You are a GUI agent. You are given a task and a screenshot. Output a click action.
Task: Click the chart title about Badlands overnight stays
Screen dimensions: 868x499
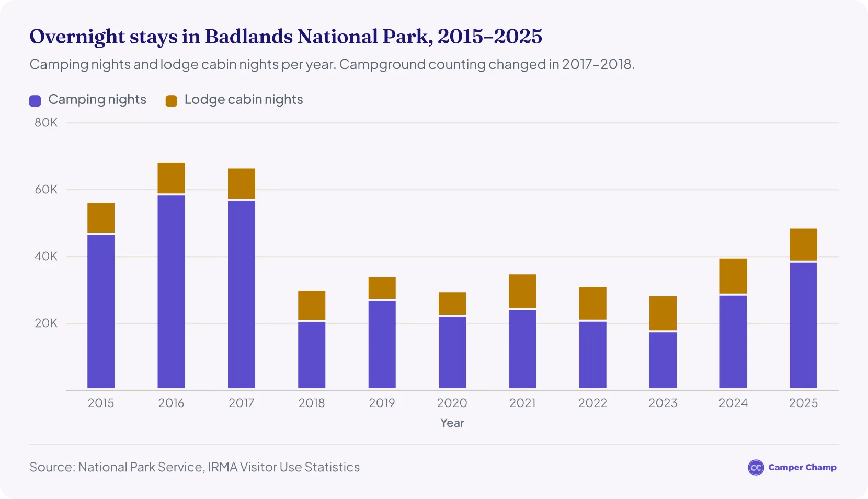click(x=286, y=37)
